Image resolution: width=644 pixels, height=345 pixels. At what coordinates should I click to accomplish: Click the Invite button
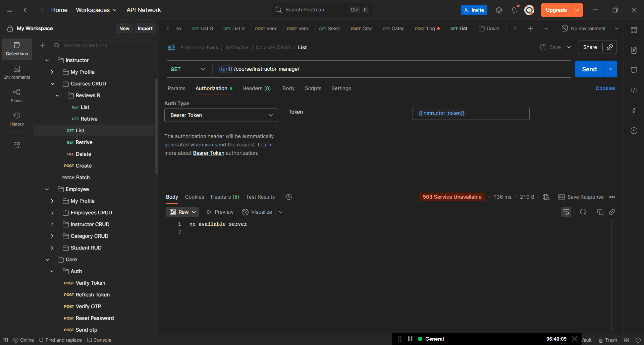point(474,10)
